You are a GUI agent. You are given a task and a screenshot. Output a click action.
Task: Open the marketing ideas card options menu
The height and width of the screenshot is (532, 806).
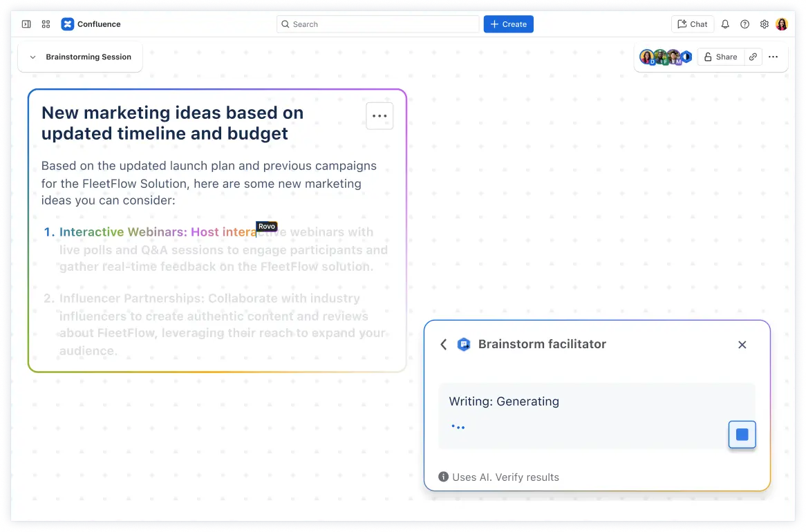click(x=379, y=116)
